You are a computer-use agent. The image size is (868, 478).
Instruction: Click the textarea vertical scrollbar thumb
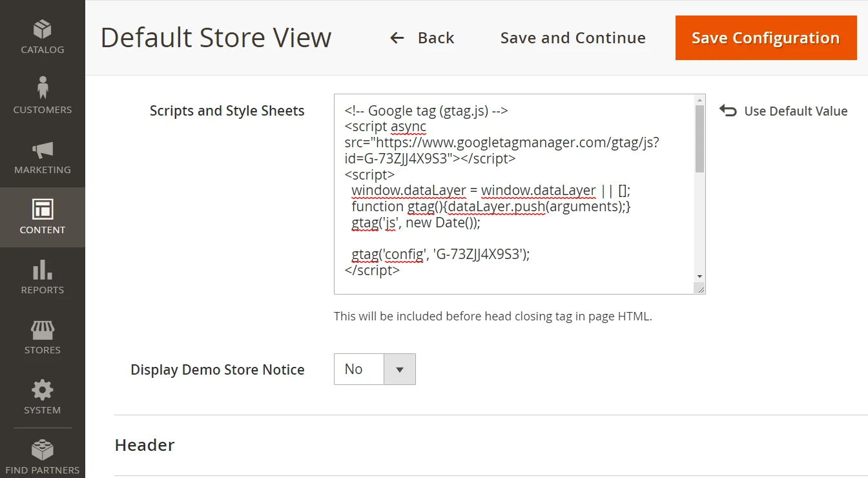pos(699,139)
